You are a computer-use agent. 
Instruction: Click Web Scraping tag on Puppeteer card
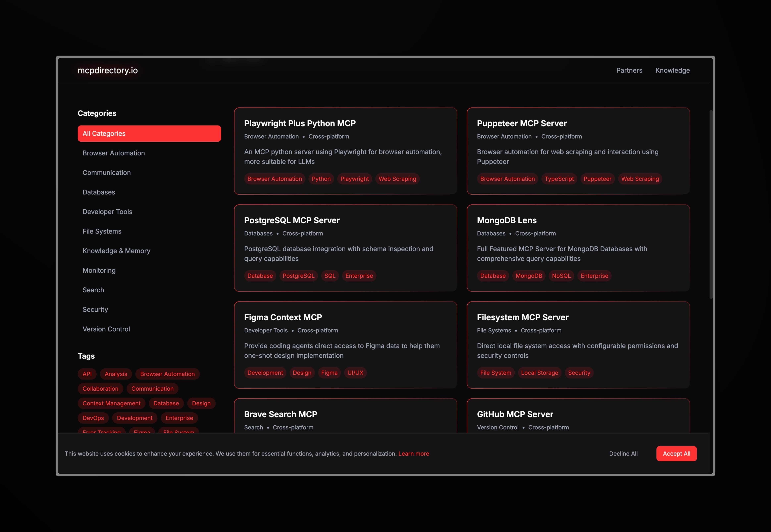[x=640, y=179]
